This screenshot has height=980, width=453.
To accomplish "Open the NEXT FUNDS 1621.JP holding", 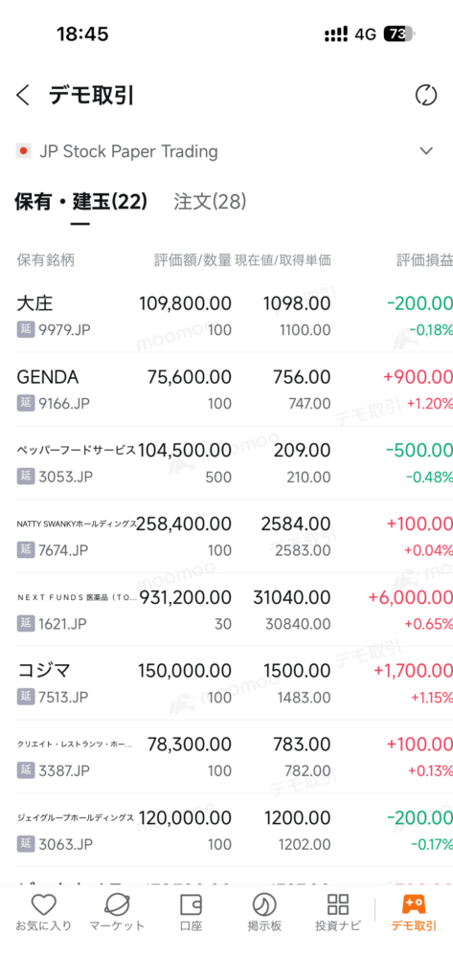I will click(226, 610).
